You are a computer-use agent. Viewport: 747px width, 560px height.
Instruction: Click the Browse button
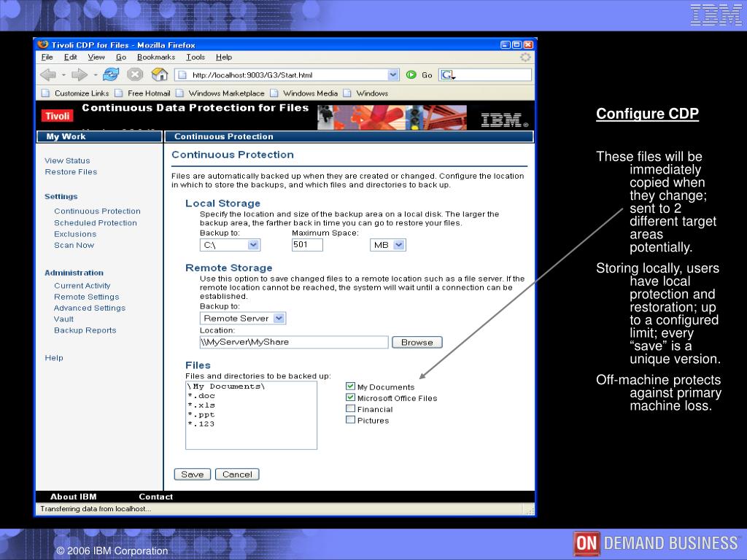click(417, 343)
